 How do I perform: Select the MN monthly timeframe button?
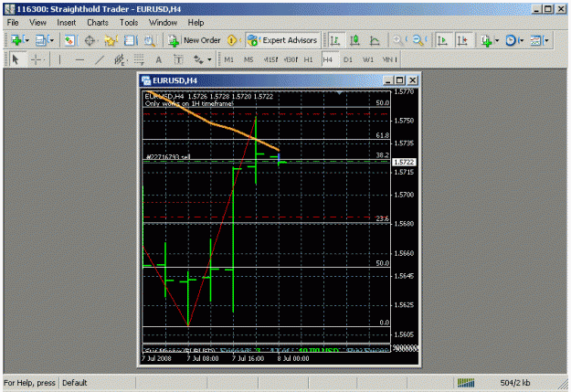tap(389, 59)
